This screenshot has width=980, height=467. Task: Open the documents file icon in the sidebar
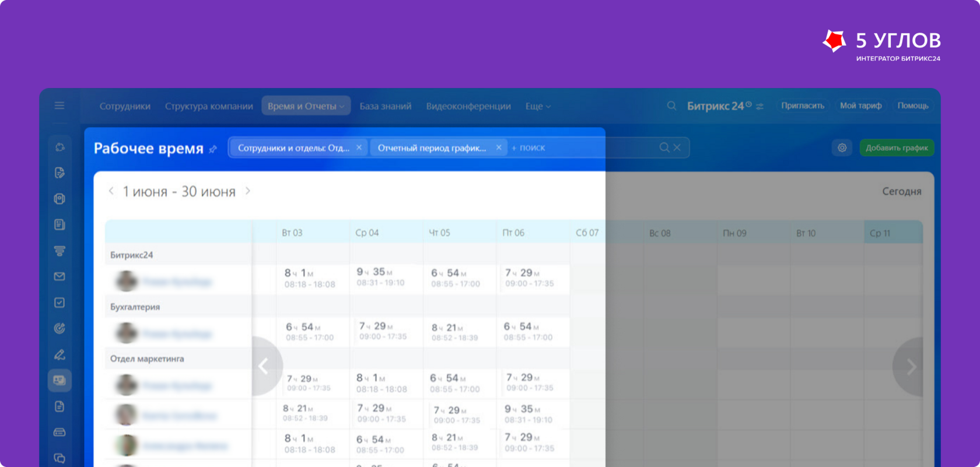[60, 406]
